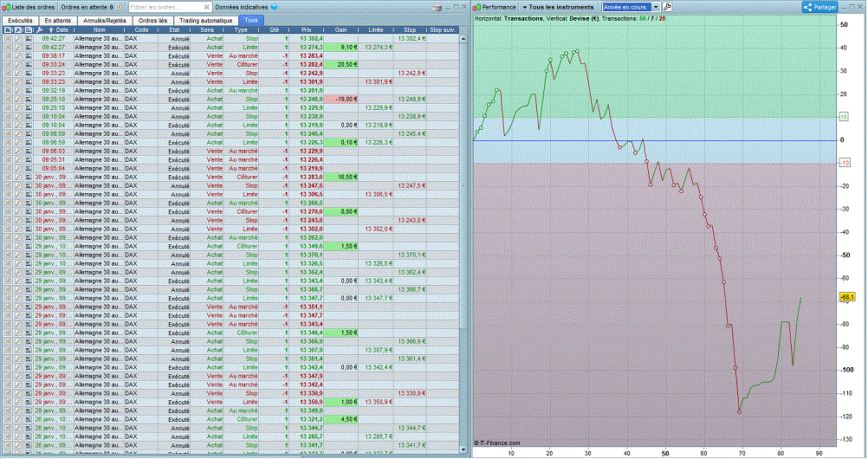Sort orders by the Stop suiv. column header
The height and width of the screenshot is (459, 868).
click(443, 30)
